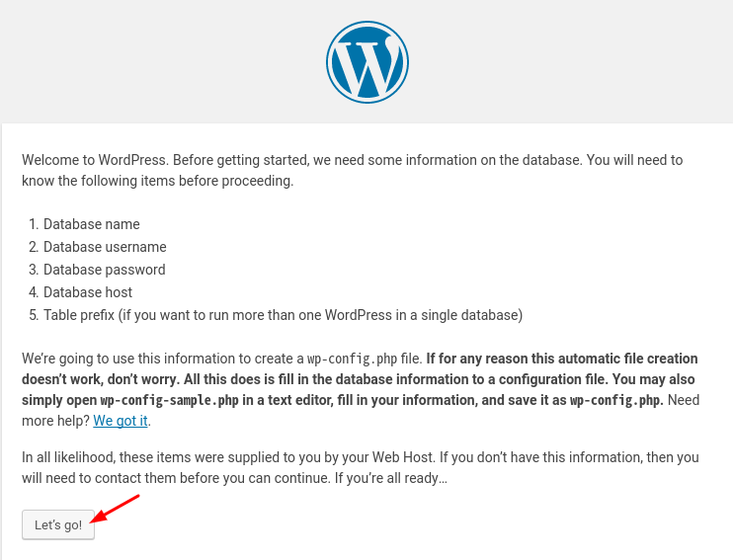The image size is (733, 560).
Task: Click the "Let's go!" button
Action: (x=58, y=524)
